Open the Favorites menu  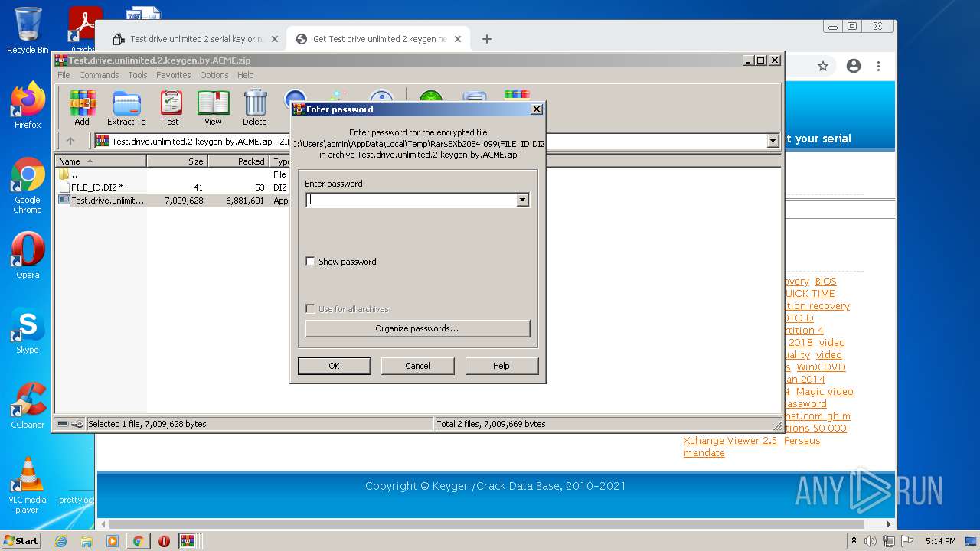click(x=174, y=75)
